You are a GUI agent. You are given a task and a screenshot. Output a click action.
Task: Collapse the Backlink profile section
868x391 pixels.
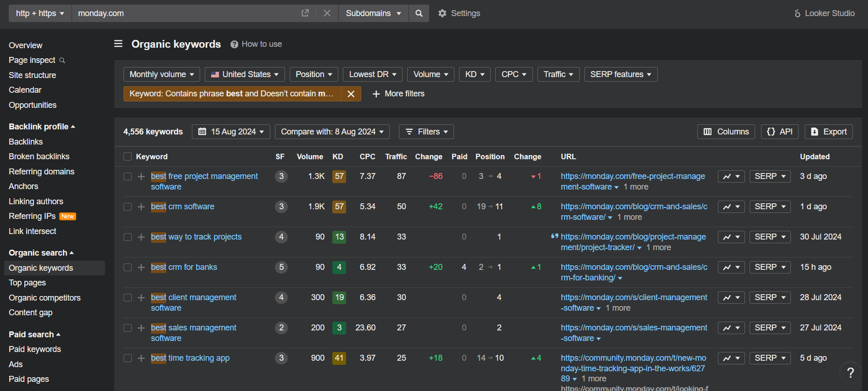coord(42,127)
